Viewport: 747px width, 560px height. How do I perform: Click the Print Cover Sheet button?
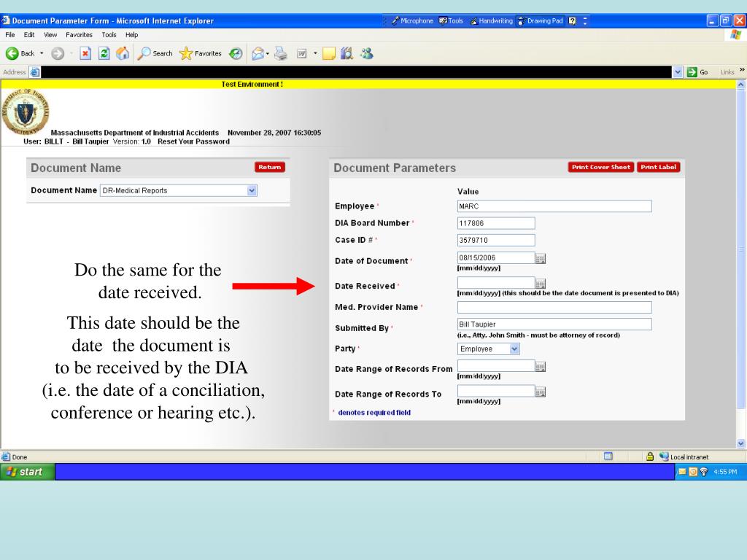[x=601, y=167]
